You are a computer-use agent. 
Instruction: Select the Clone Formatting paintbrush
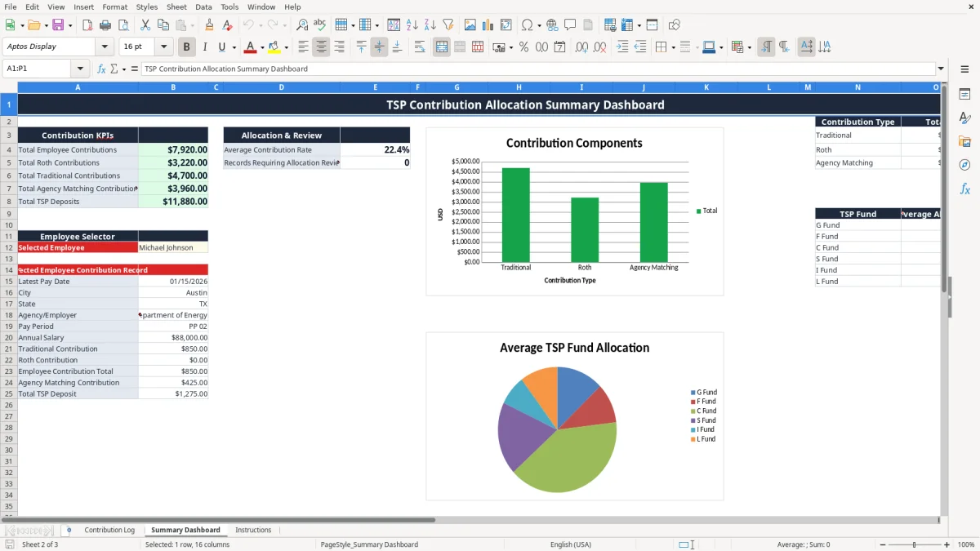209,25
